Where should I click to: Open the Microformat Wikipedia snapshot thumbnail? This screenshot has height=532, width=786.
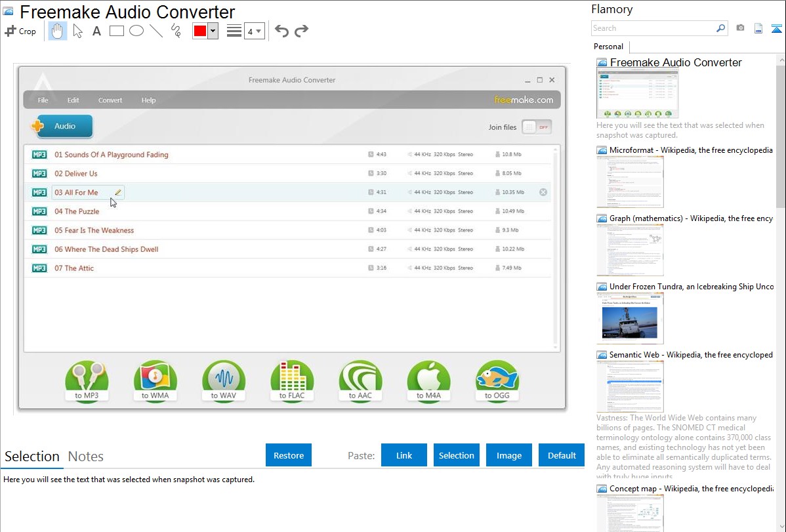click(630, 182)
